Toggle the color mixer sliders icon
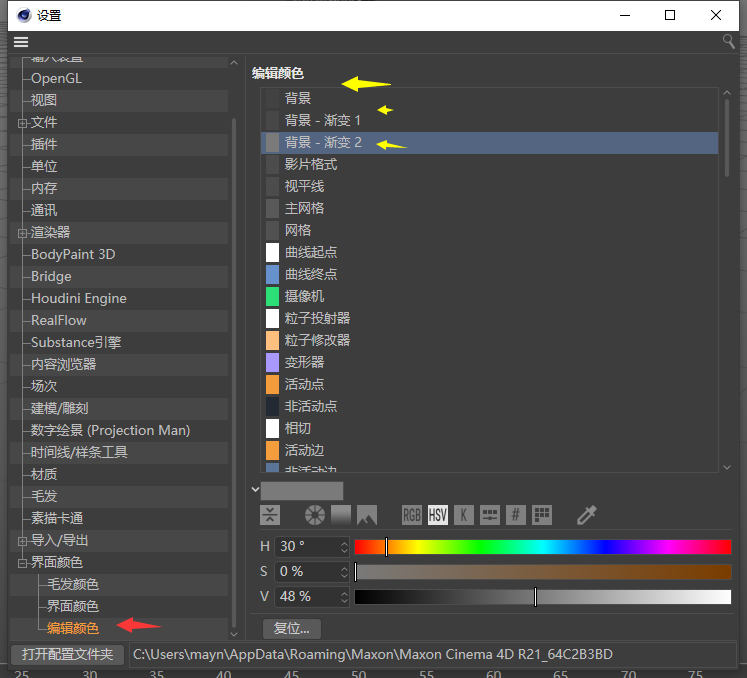747x678 pixels. coord(490,515)
